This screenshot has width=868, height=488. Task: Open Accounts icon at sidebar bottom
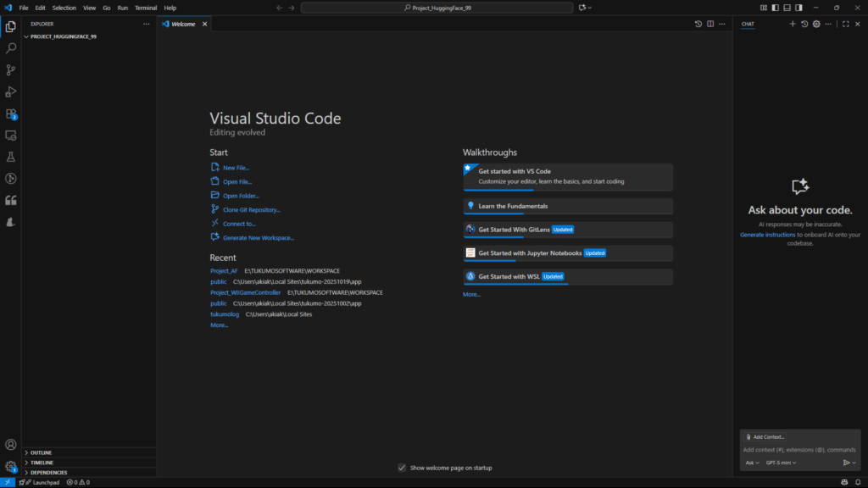(10, 444)
